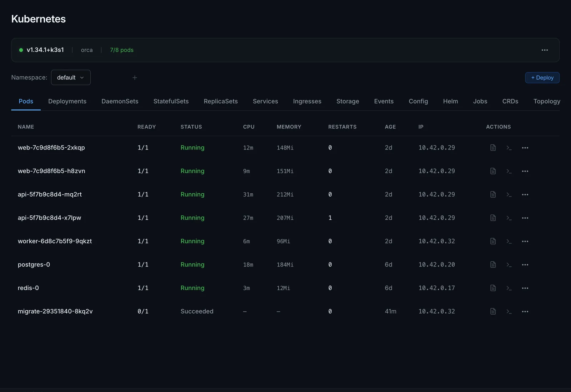View logs for worker-6d8c7b5f9-9qkzt pod
Viewport: 571px width, 392px height.
(x=493, y=241)
